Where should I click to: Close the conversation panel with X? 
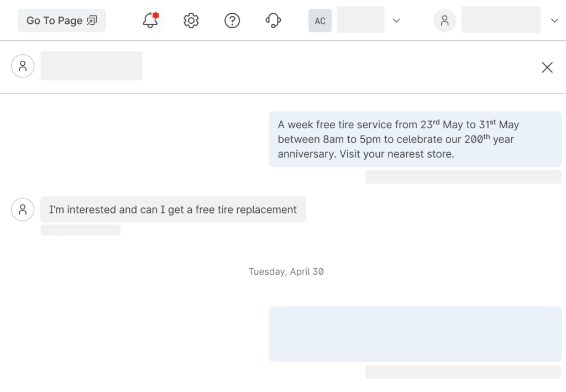tap(547, 67)
